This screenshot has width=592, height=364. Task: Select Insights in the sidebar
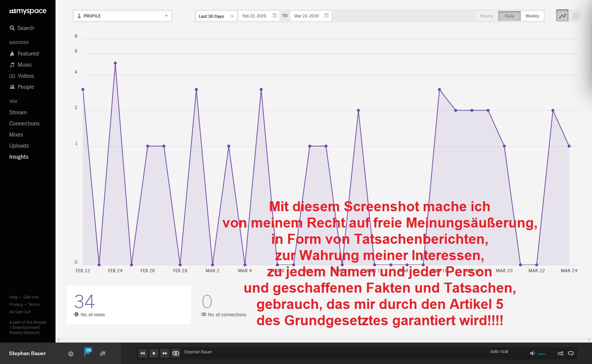click(19, 157)
